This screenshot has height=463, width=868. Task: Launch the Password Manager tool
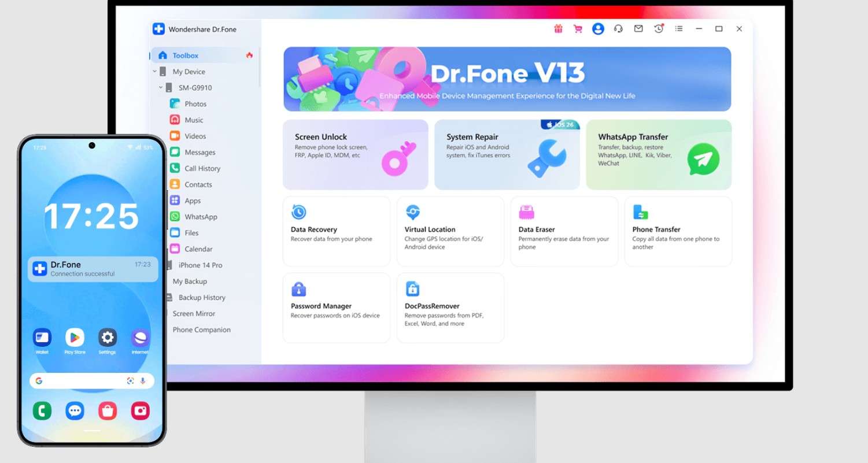click(337, 308)
